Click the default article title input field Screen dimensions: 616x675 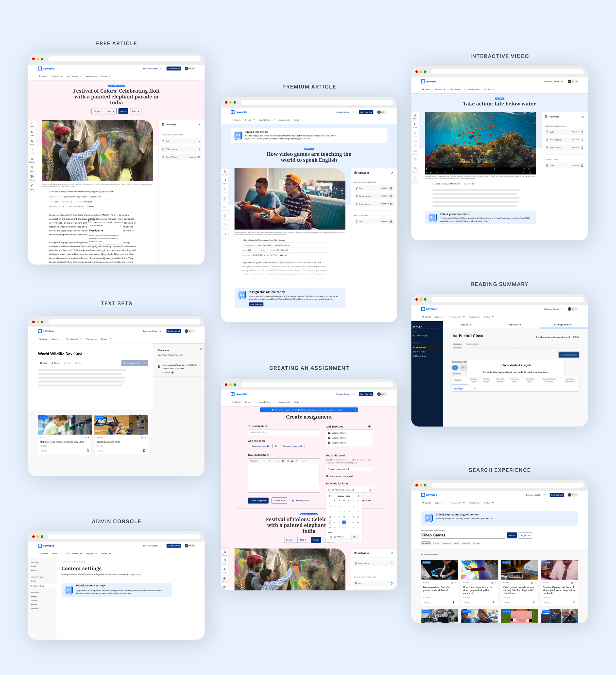click(x=284, y=432)
